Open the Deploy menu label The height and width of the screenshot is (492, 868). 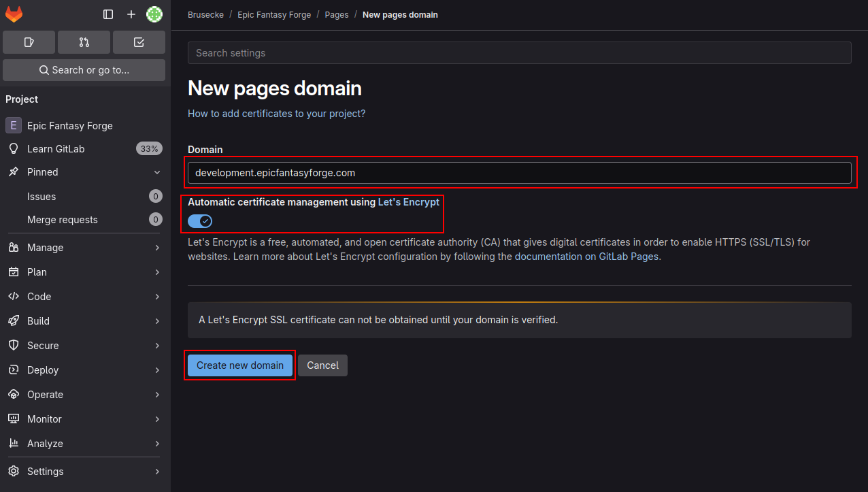43,370
